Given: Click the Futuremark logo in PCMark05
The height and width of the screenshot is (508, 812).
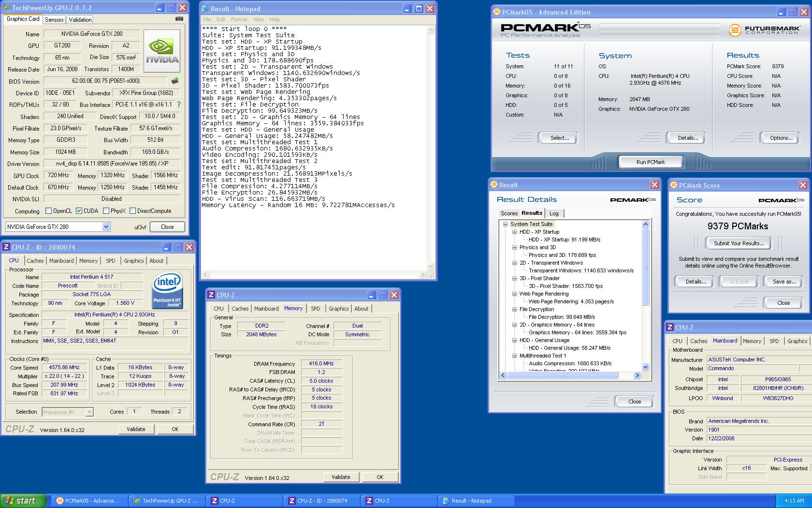Looking at the screenshot, I should (764, 30).
